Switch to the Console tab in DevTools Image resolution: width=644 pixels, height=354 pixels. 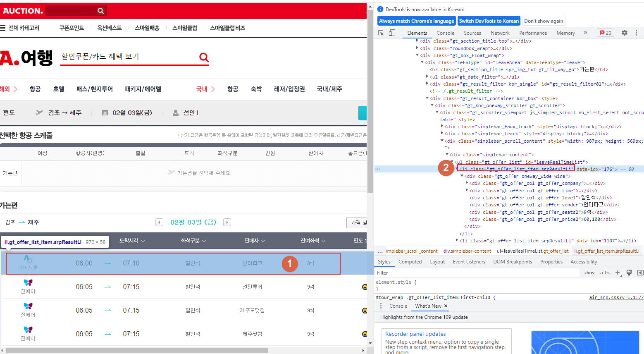445,33
